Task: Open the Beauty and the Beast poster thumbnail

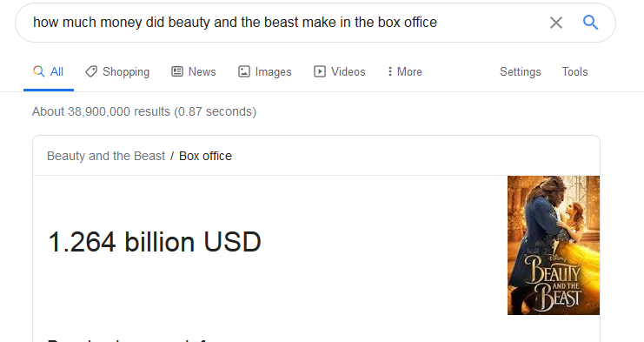Action: (554, 245)
